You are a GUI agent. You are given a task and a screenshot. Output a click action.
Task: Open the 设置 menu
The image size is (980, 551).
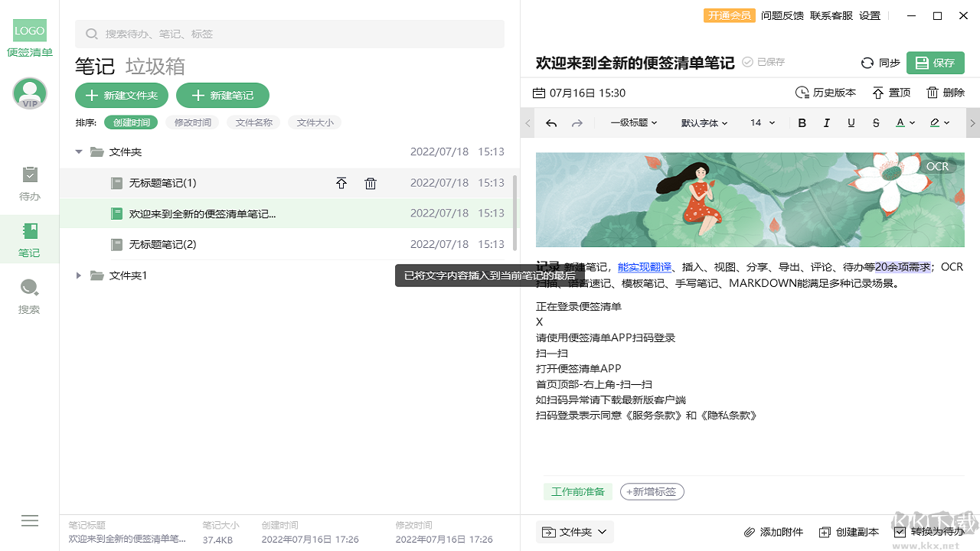[869, 15]
